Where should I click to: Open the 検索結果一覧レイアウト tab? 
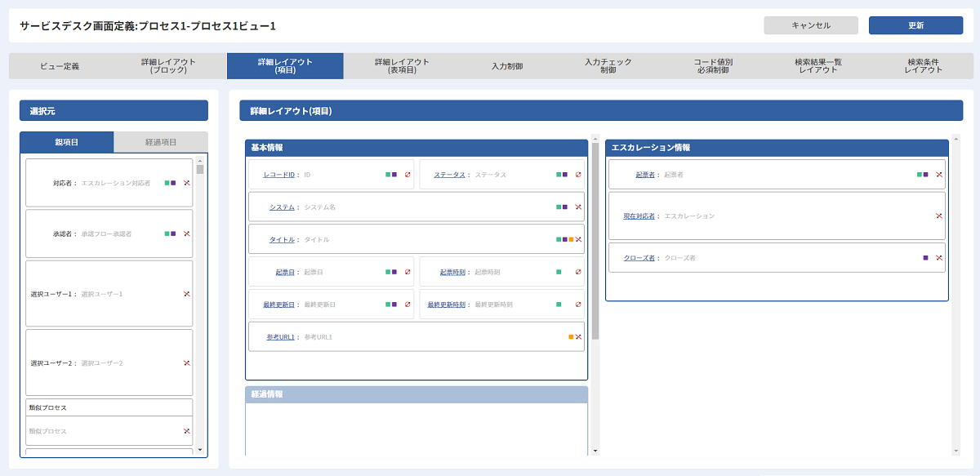818,66
